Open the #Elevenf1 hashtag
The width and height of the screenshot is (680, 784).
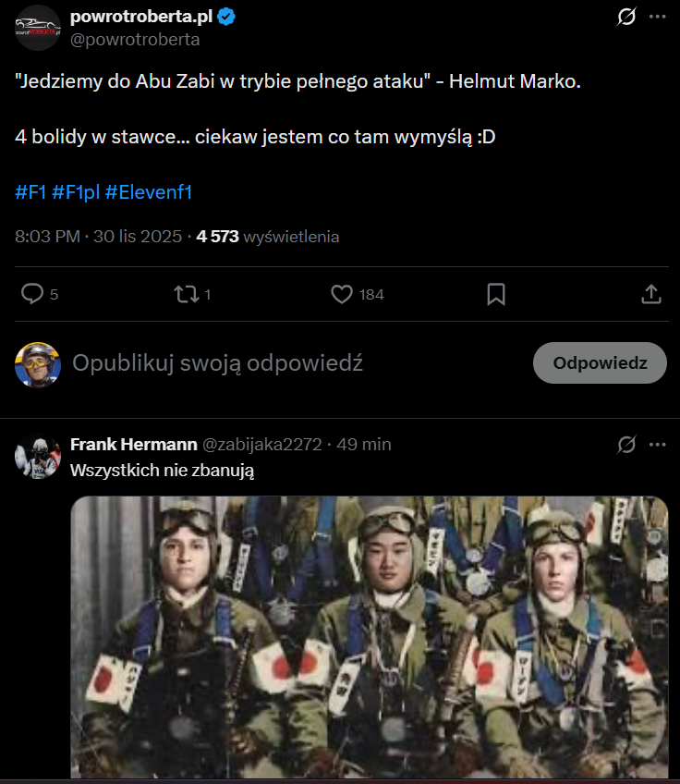[x=149, y=191]
